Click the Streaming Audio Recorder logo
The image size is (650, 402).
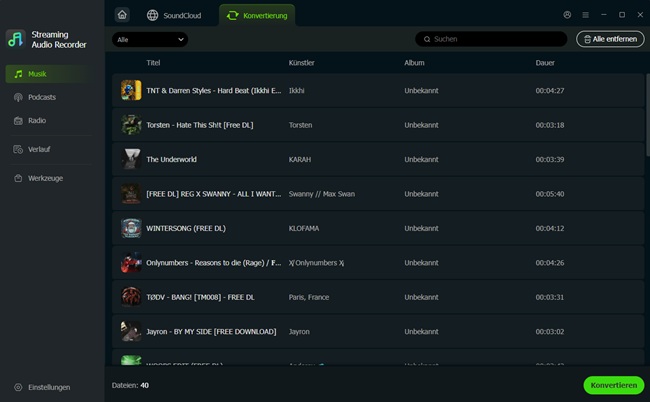click(x=16, y=39)
